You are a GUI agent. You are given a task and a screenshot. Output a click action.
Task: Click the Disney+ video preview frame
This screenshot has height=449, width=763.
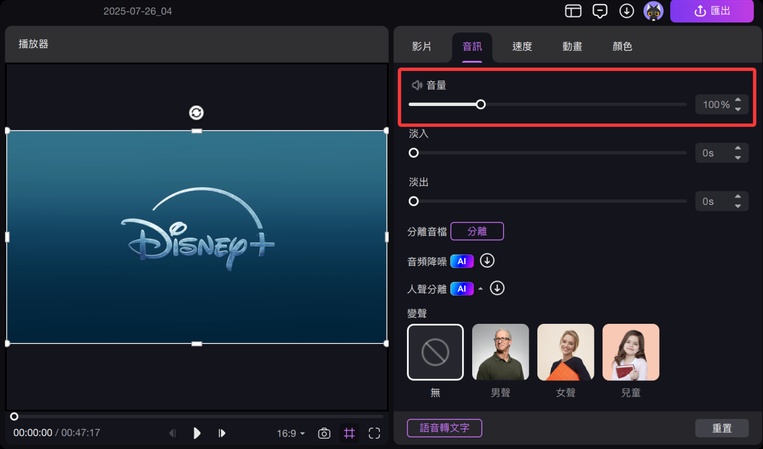[197, 237]
